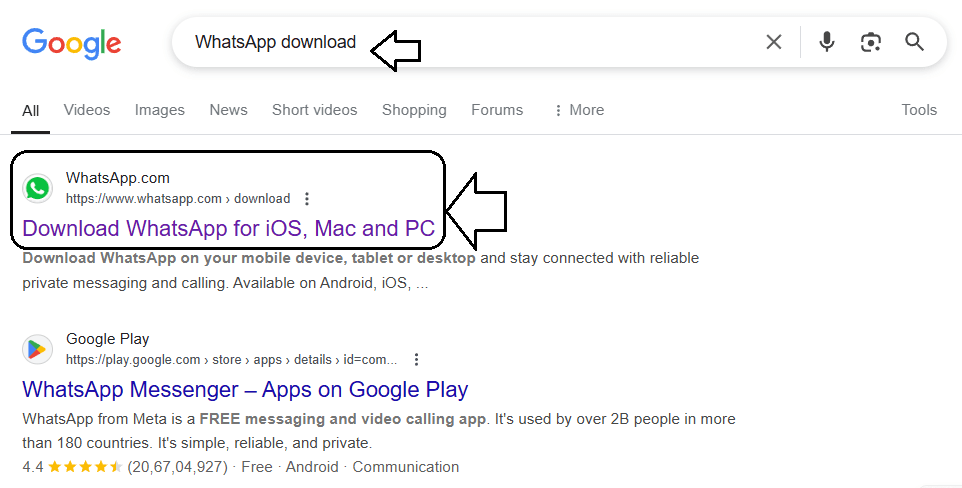Select the Short videos tab
This screenshot has width=962, height=488.
(x=314, y=110)
